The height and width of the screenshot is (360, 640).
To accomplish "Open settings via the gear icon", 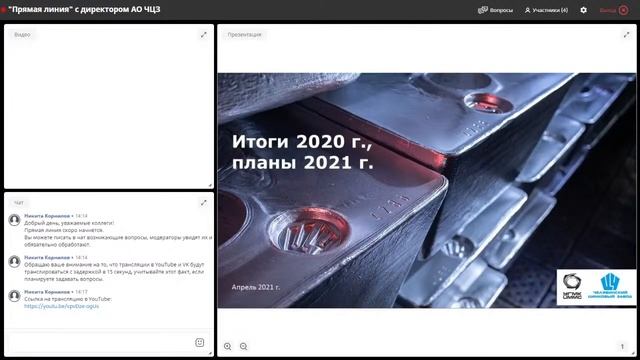I will point(584,10).
